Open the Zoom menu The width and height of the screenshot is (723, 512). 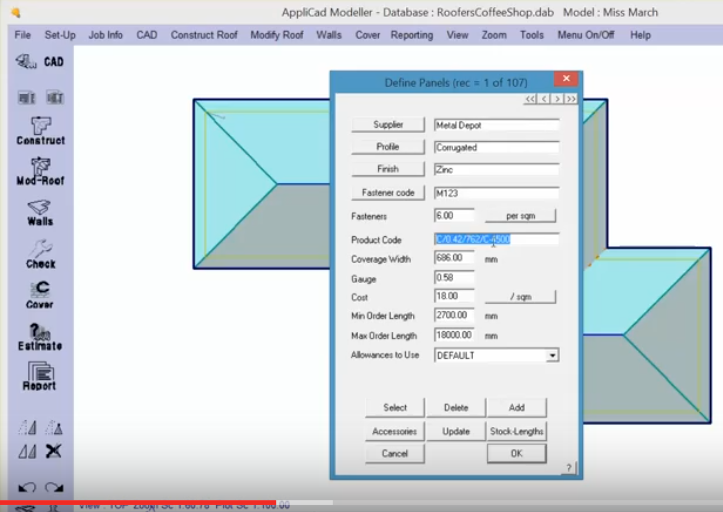[494, 35]
